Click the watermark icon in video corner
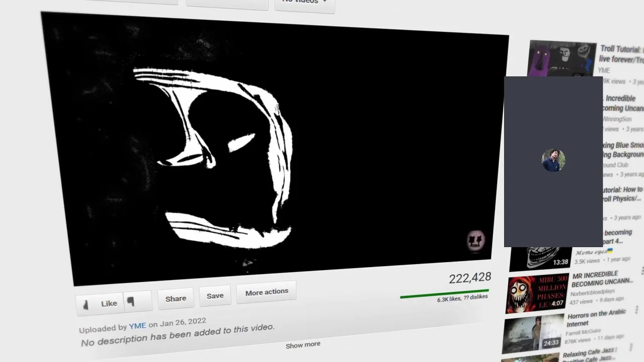Screen dimensions: 644x362 (475, 241)
